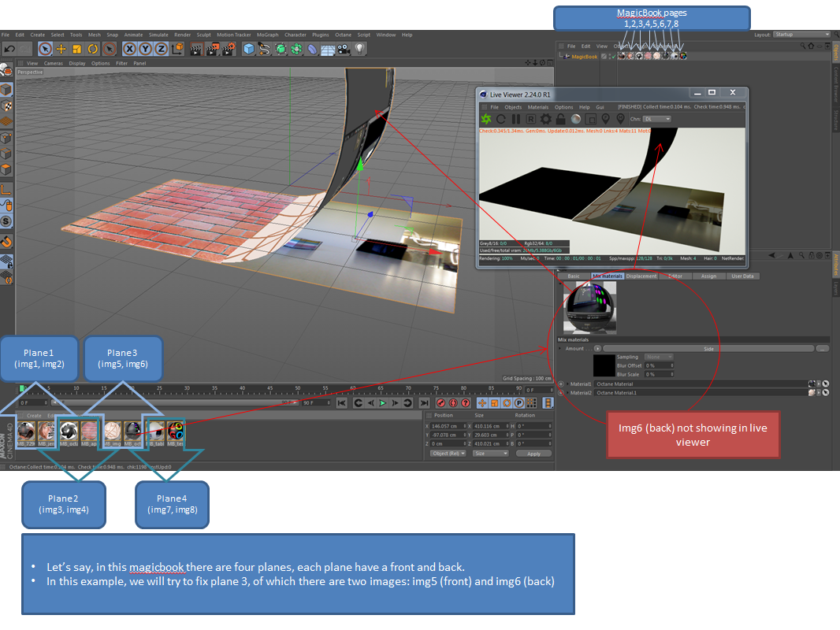Viewport: 840px width, 630px height.
Task: Click Record Active Objects key button
Action: pos(441,403)
